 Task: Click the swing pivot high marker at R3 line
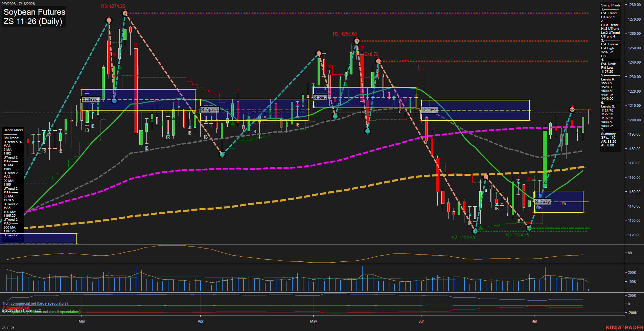point(125,14)
